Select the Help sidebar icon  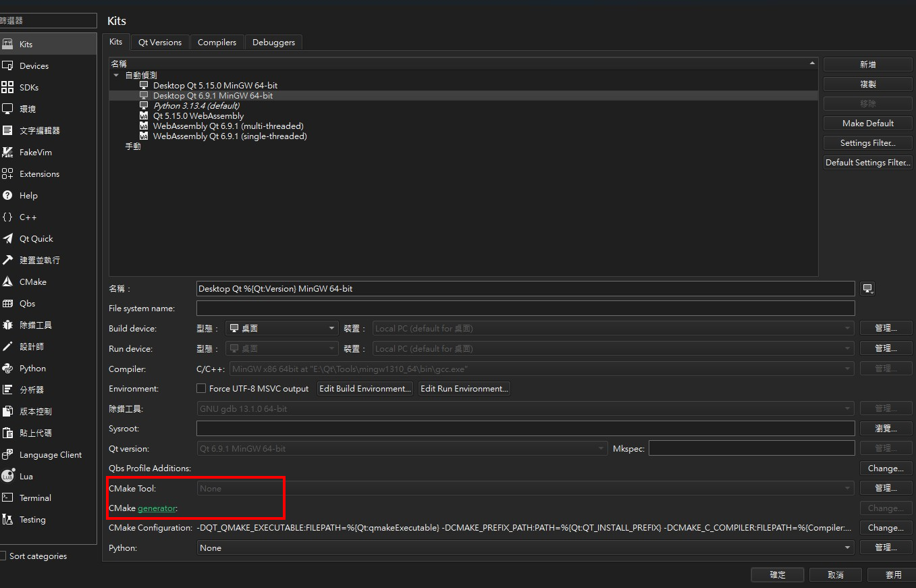7,195
